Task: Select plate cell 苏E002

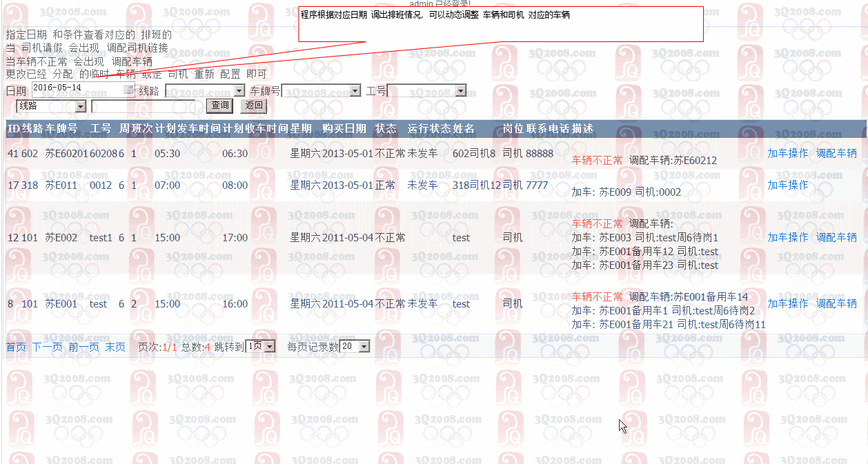Action: coord(61,237)
